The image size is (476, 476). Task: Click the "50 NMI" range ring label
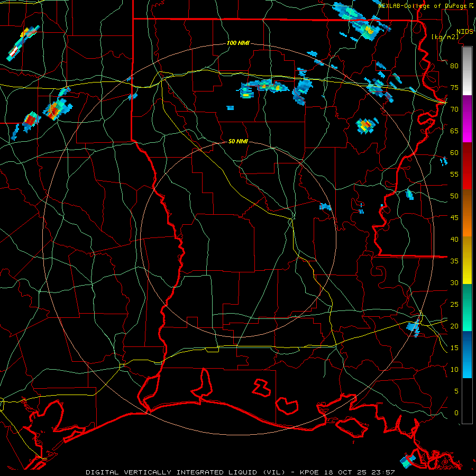pyautogui.click(x=238, y=141)
